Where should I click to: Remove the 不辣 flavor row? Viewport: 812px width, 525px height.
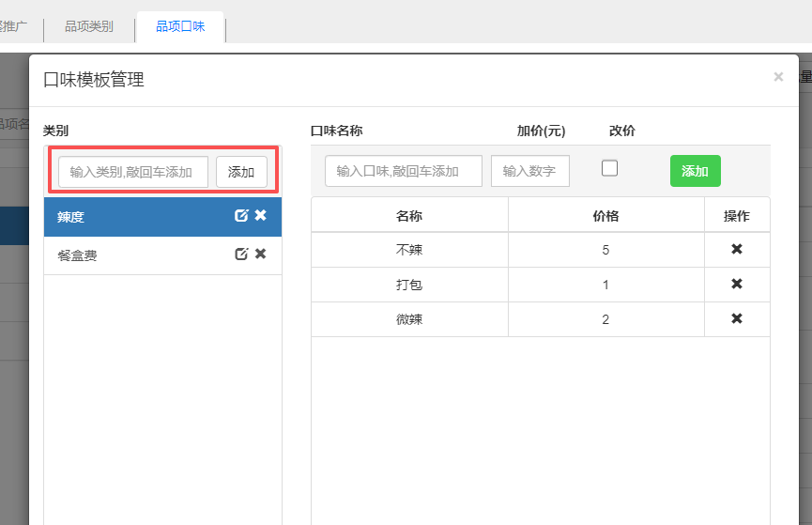click(x=737, y=250)
